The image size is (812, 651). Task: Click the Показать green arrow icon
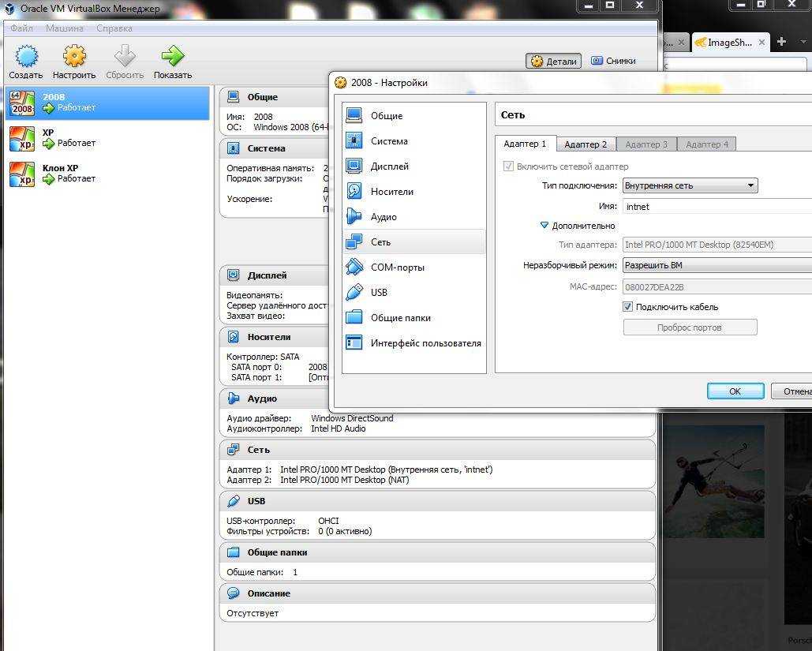173,56
